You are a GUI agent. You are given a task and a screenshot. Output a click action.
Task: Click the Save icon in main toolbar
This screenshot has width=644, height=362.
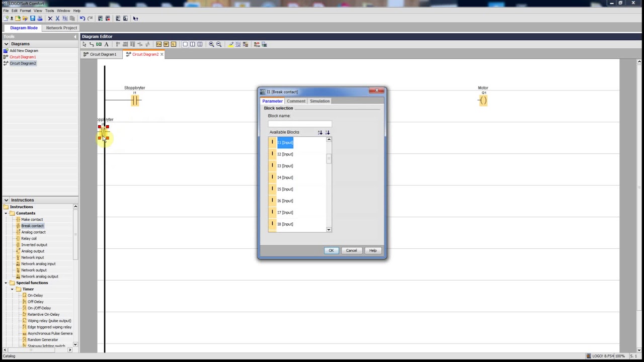point(33,19)
